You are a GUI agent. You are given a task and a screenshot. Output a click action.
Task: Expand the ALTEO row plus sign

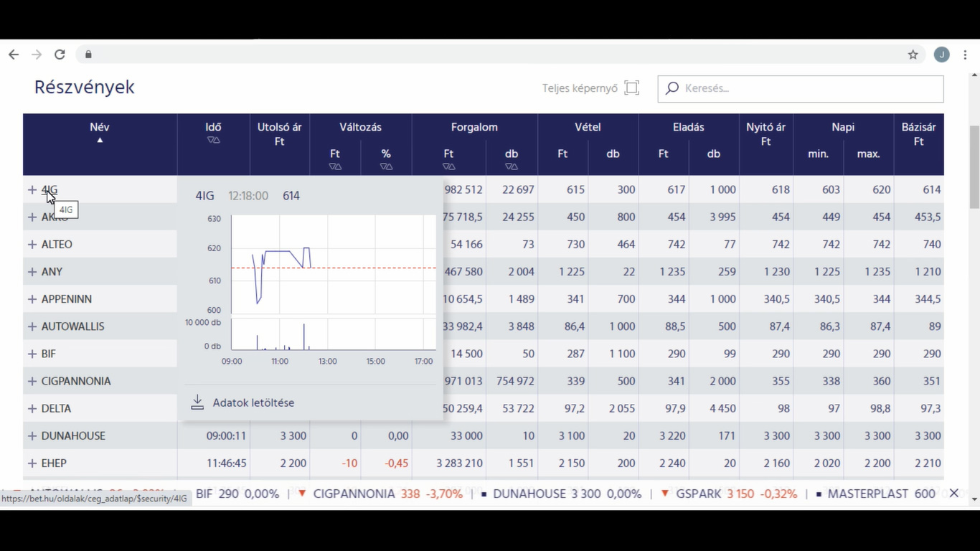pos(32,245)
